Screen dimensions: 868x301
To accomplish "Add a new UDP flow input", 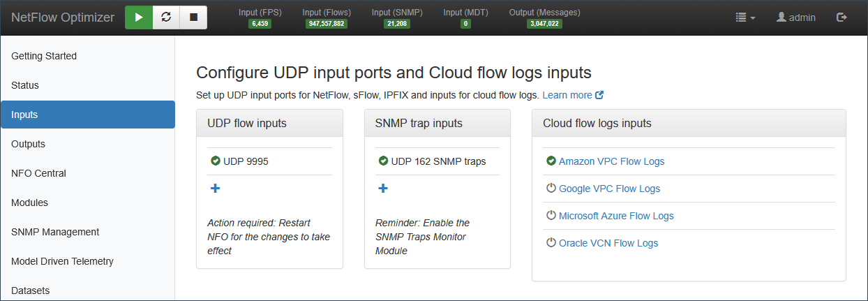I will (216, 189).
